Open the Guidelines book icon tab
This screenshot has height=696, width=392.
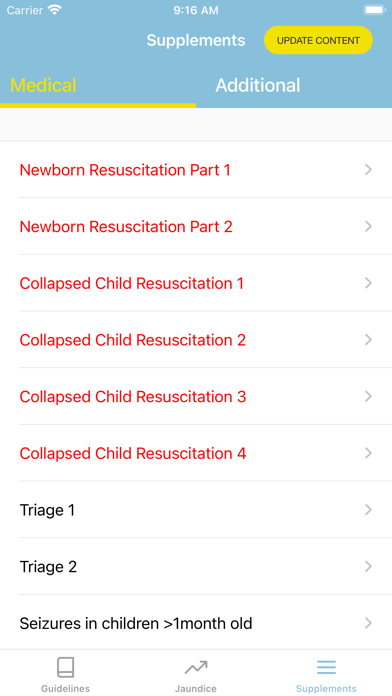click(65, 668)
